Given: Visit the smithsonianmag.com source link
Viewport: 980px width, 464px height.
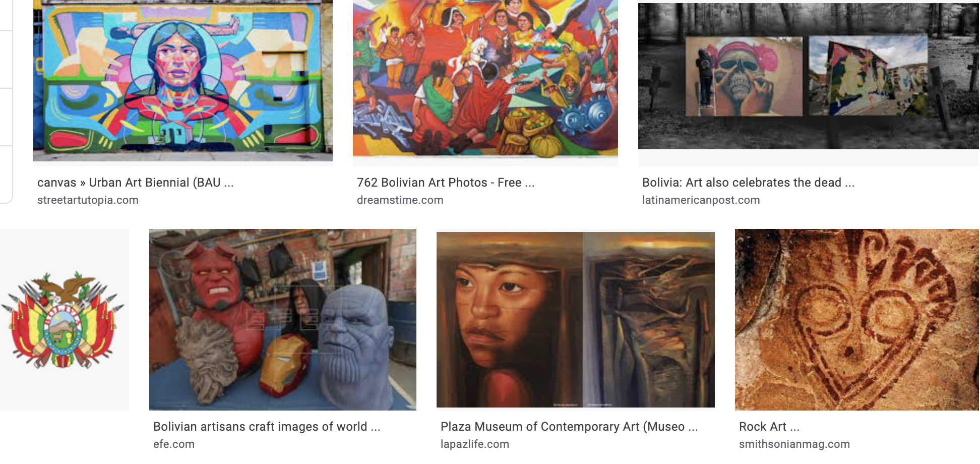Looking at the screenshot, I should click(x=794, y=444).
